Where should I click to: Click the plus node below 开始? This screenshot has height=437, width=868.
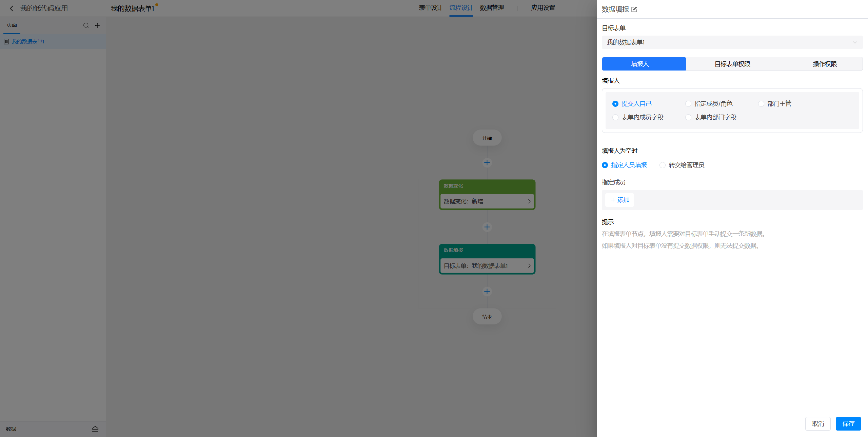(487, 163)
